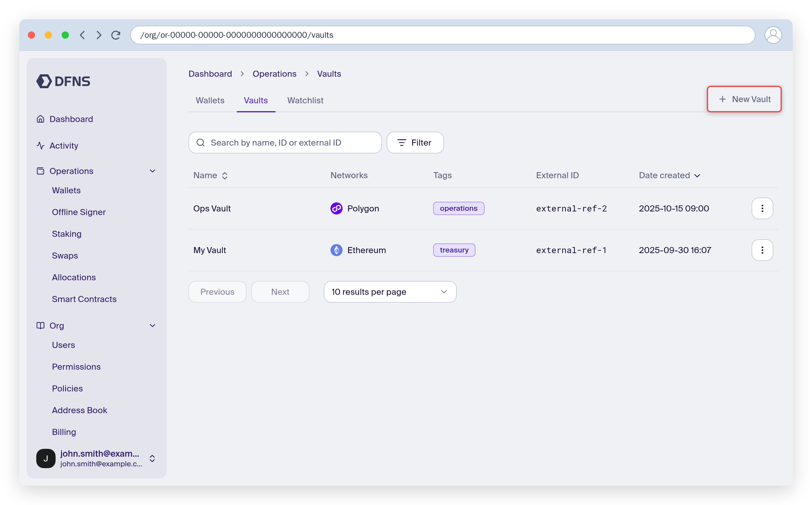Click the Tags column header
The height and width of the screenshot is (505, 812).
tap(443, 175)
